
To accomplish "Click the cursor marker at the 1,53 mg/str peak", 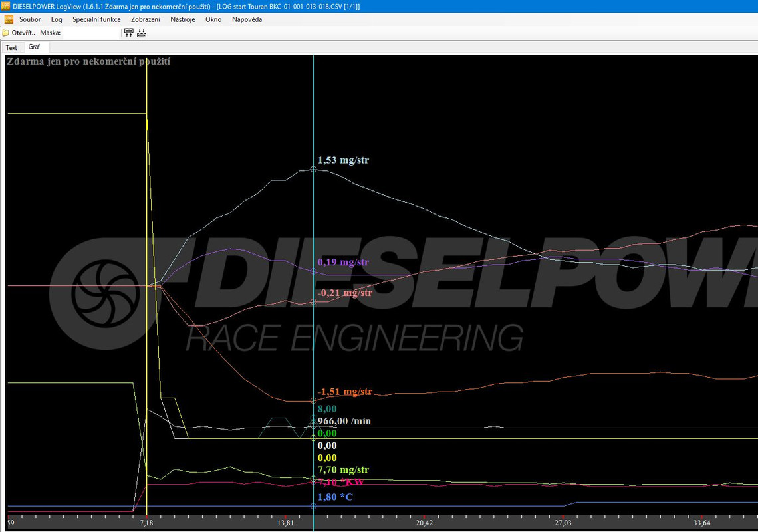I will pos(313,170).
